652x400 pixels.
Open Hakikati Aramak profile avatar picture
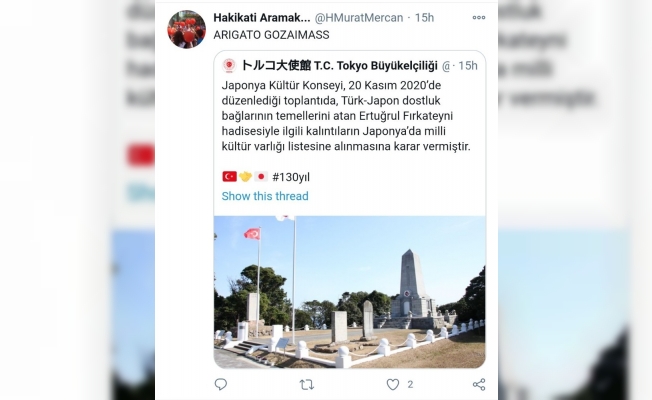tap(187, 30)
